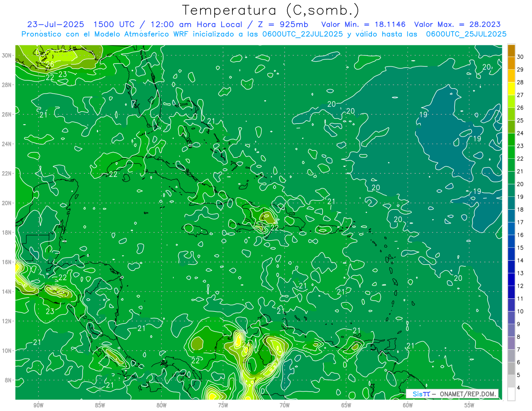The width and height of the screenshot is (532, 411).
Task: Click the '85W' longitude axis label
Action: pyautogui.click(x=100, y=405)
